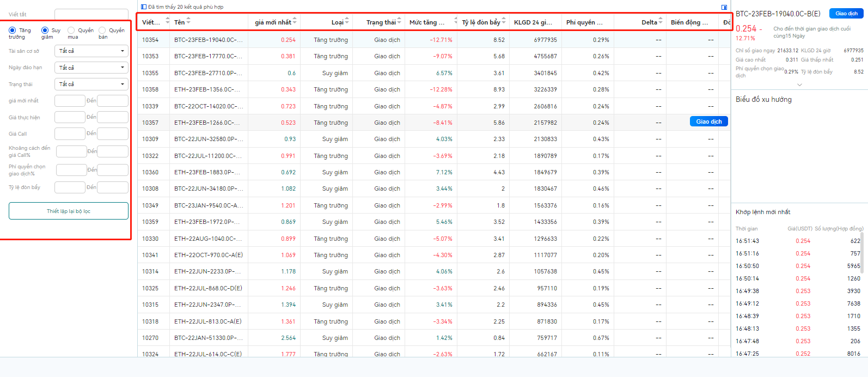Click Giao dịch button beside BTC-23FEB-19040 title
Viewport: 868px width, 377px height.
846,14
